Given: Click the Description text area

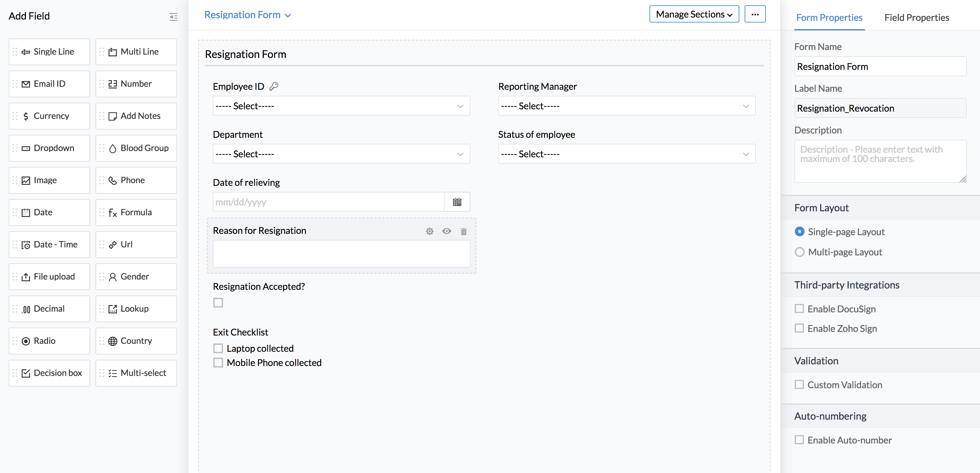Looking at the screenshot, I should point(880,162).
